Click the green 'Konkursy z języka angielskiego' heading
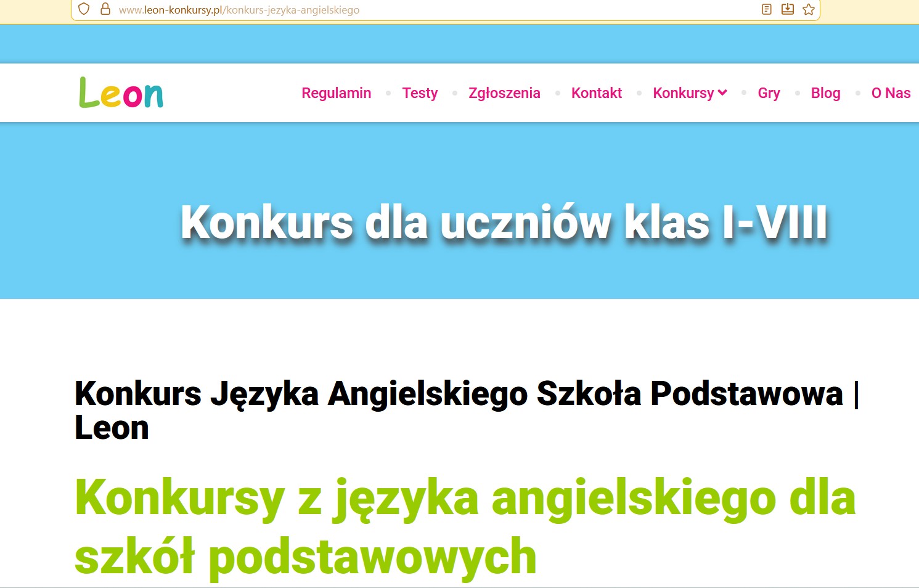 coord(465,498)
